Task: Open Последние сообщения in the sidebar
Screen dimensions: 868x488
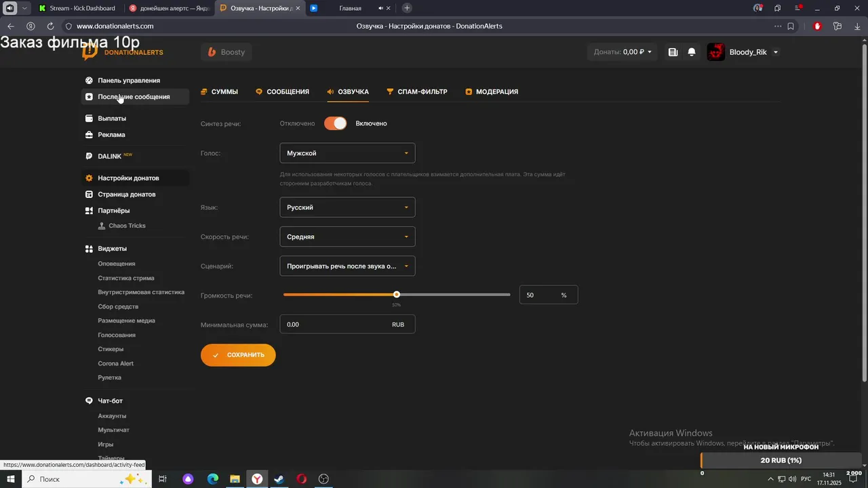Action: 134,97
